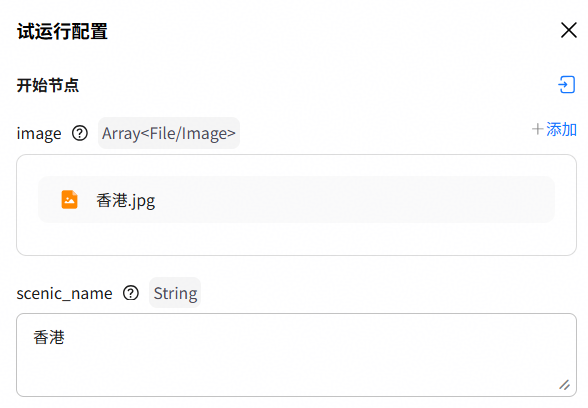Viewport: 588px width, 408px height.
Task: Click the Array<File/Image> type badge
Action: coord(169,133)
